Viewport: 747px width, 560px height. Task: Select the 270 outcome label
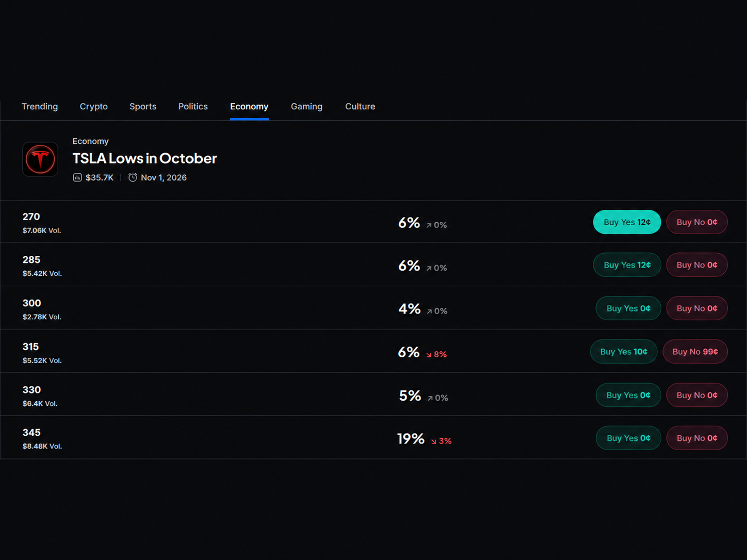[31, 217]
